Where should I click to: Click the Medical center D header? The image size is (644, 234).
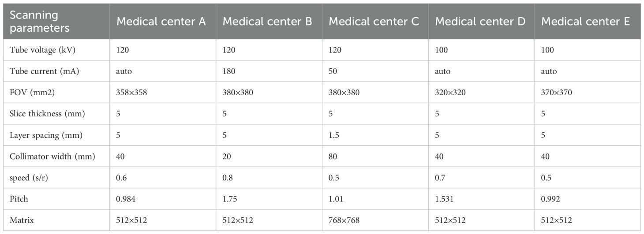point(480,22)
